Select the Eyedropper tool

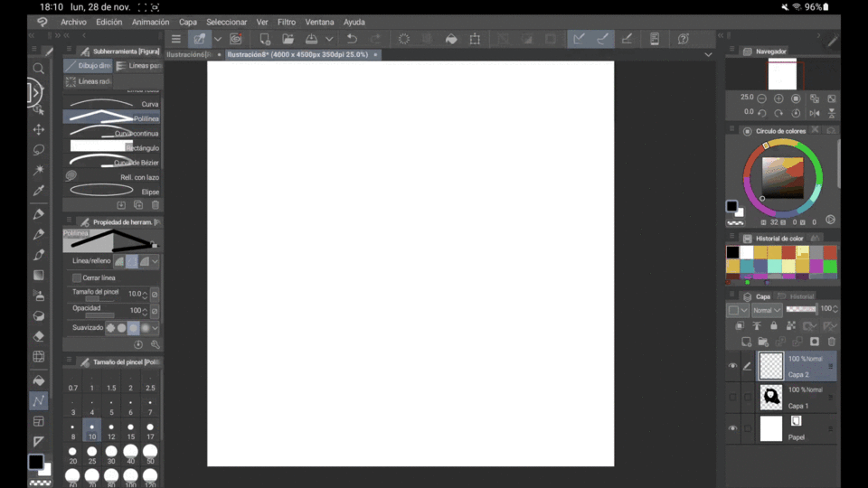39,191
